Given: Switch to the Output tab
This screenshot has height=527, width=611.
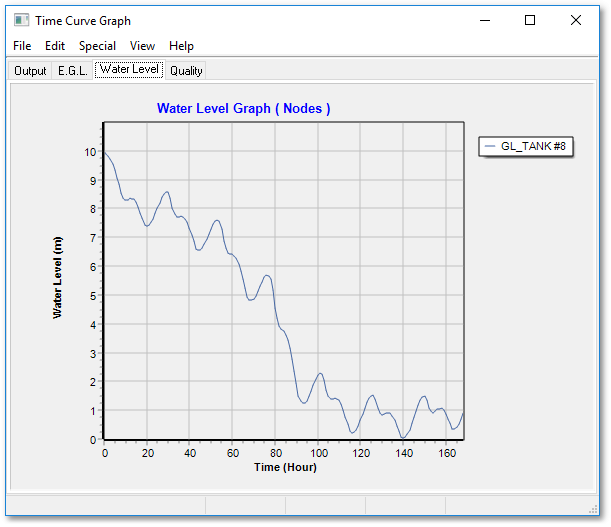Looking at the screenshot, I should 30,71.
